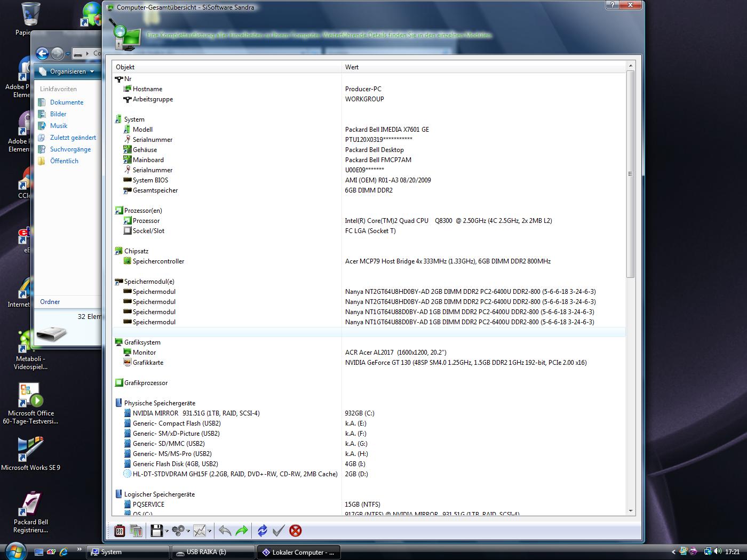Viewport: 747px width, 560px height.
Task: Open Packard Bell Registrierung desktop icon
Action: pyautogui.click(x=30, y=513)
